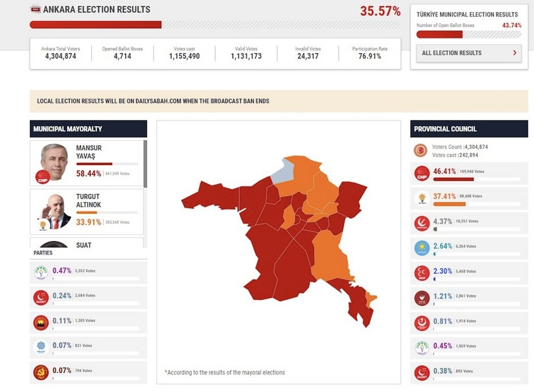
Task: Click the party logo at 4.37%
Action: pyautogui.click(x=422, y=223)
